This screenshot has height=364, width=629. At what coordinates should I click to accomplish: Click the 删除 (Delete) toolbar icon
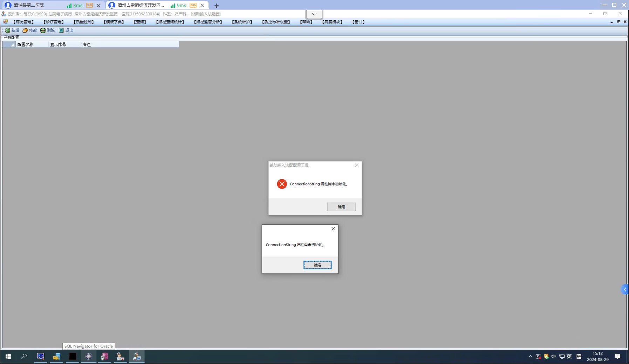[x=43, y=30]
